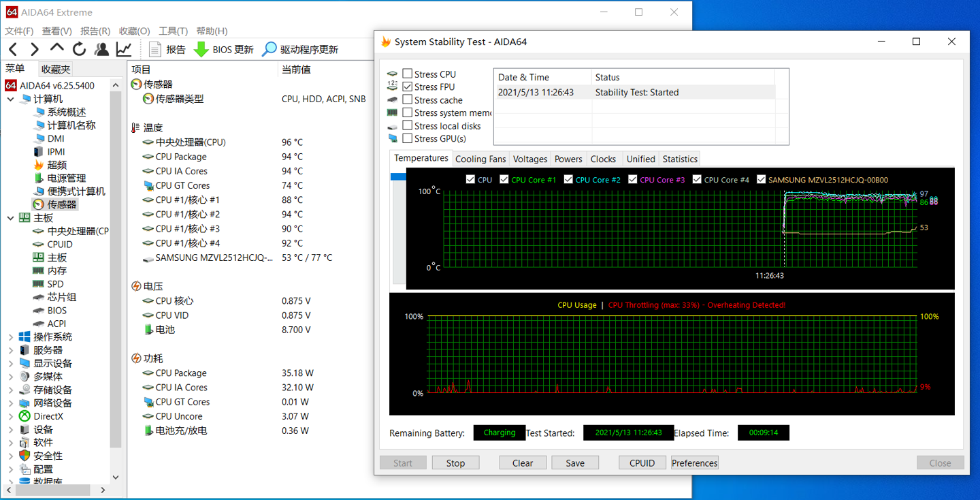Toggle the SAMSUNG MZVL2512HCJQ graph checkbox

pyautogui.click(x=761, y=179)
